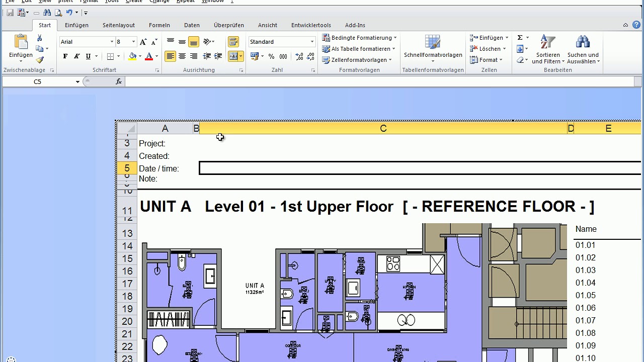Image resolution: width=644 pixels, height=362 pixels.
Task: Click the text orientation icon
Action: pos(207,42)
